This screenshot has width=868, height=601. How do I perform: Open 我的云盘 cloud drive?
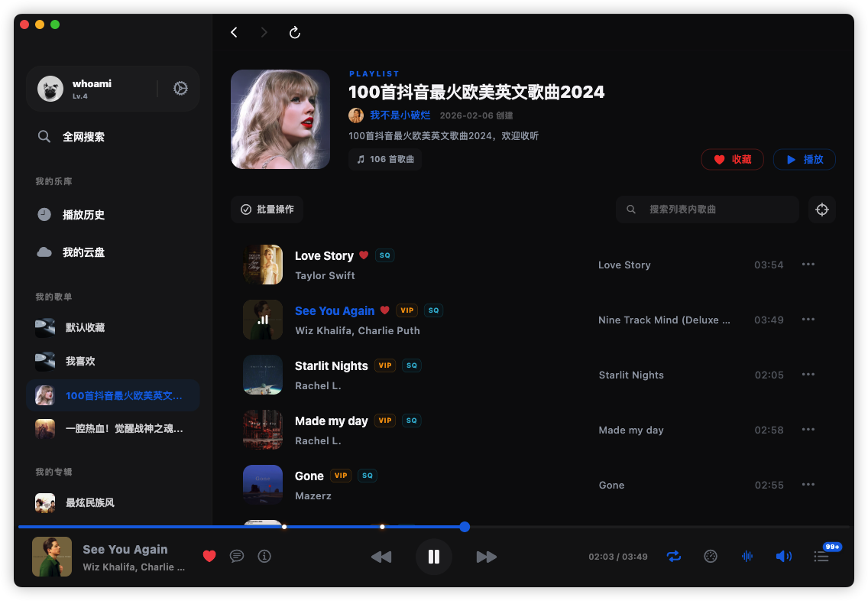112,252
